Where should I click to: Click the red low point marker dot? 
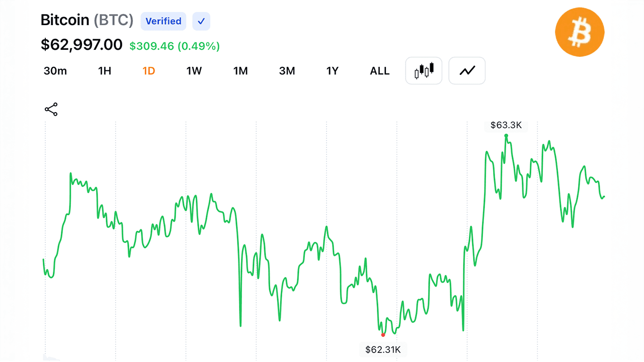coord(383,335)
